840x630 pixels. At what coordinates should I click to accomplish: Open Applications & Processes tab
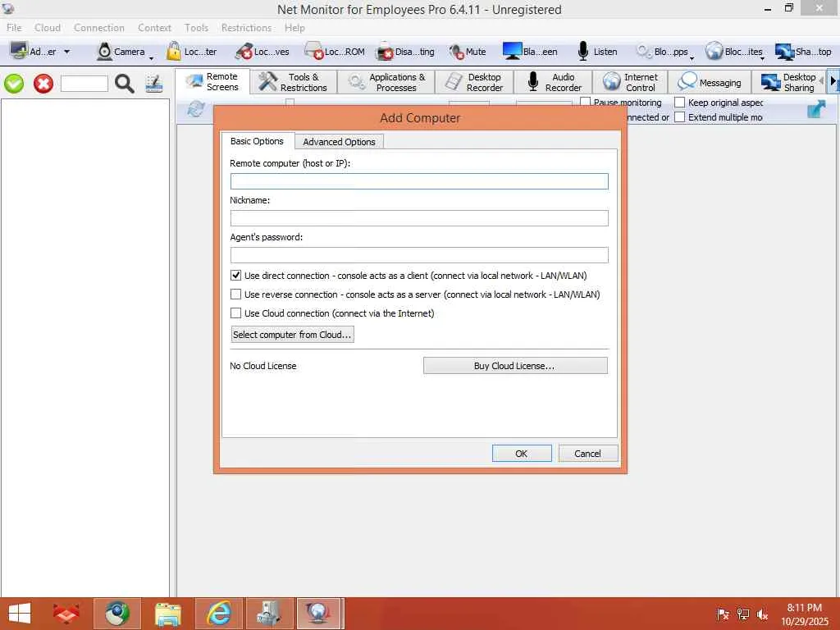pyautogui.click(x=386, y=83)
